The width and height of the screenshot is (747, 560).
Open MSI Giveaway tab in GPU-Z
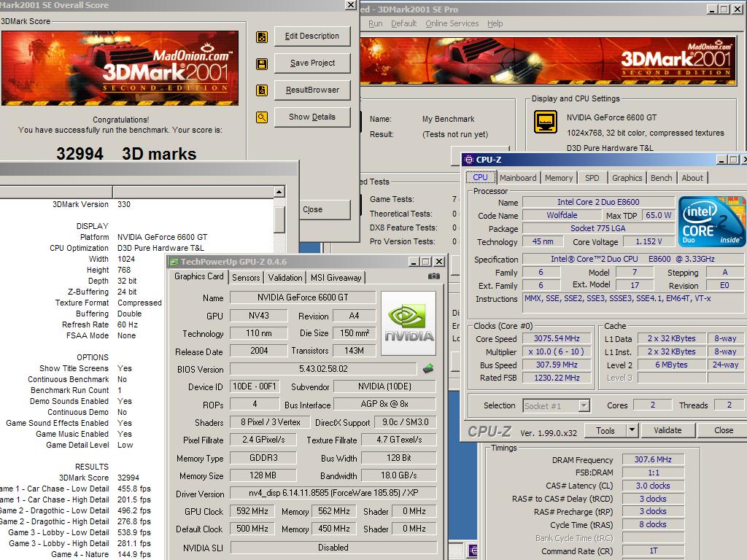tap(336, 278)
